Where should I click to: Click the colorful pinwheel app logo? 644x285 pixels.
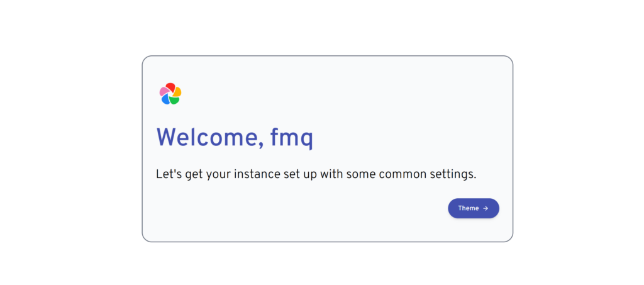[x=170, y=94]
